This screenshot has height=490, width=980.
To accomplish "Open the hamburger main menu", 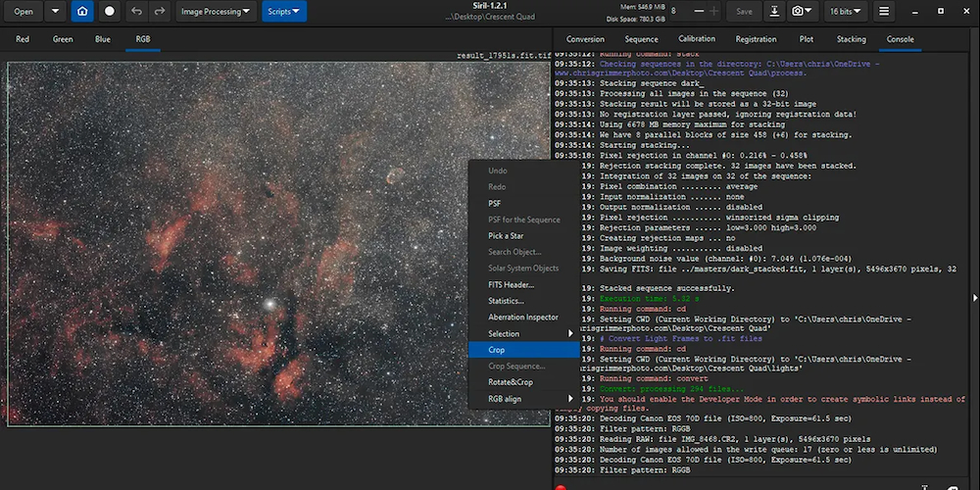I will coord(884,12).
